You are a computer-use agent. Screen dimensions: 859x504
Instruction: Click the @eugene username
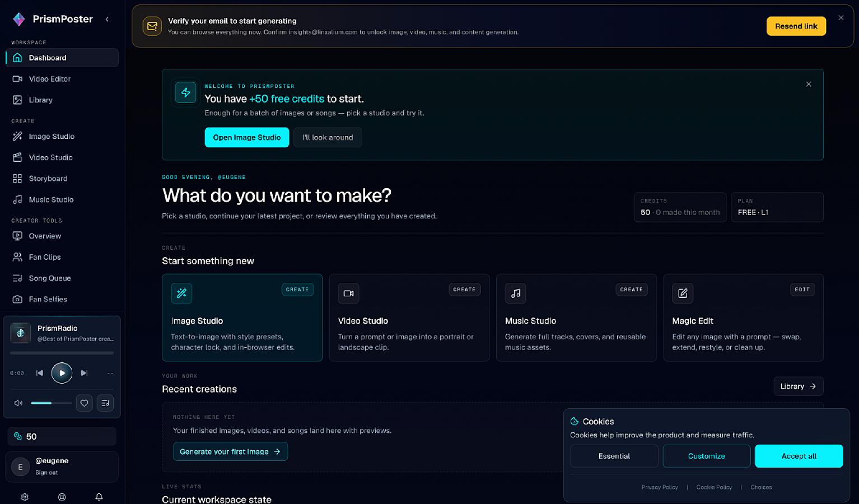[x=52, y=461]
